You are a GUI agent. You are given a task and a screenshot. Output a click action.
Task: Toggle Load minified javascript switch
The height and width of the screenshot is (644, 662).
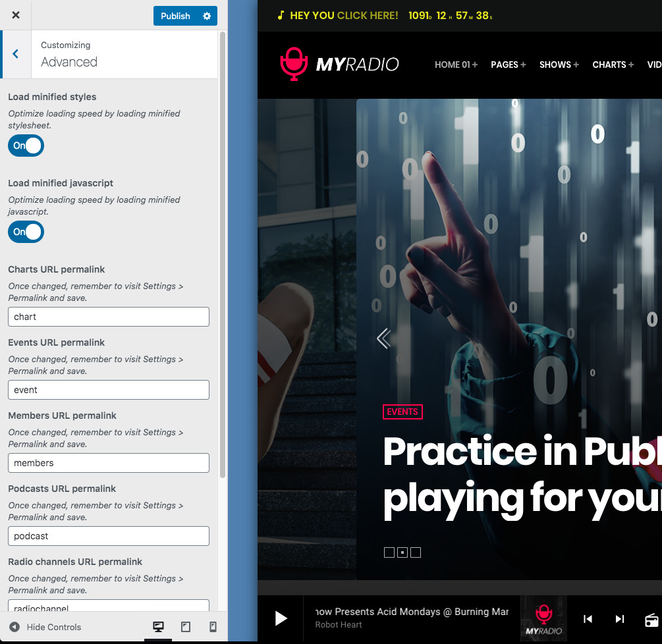(x=26, y=232)
